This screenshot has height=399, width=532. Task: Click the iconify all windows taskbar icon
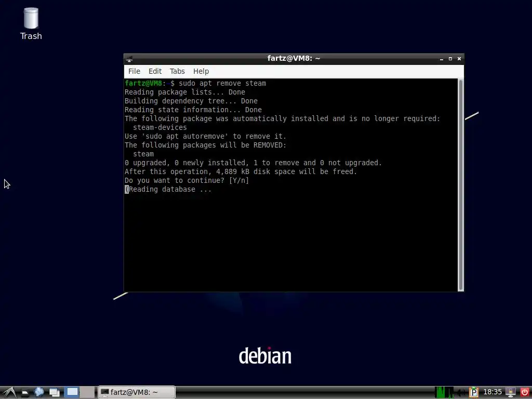(x=54, y=393)
